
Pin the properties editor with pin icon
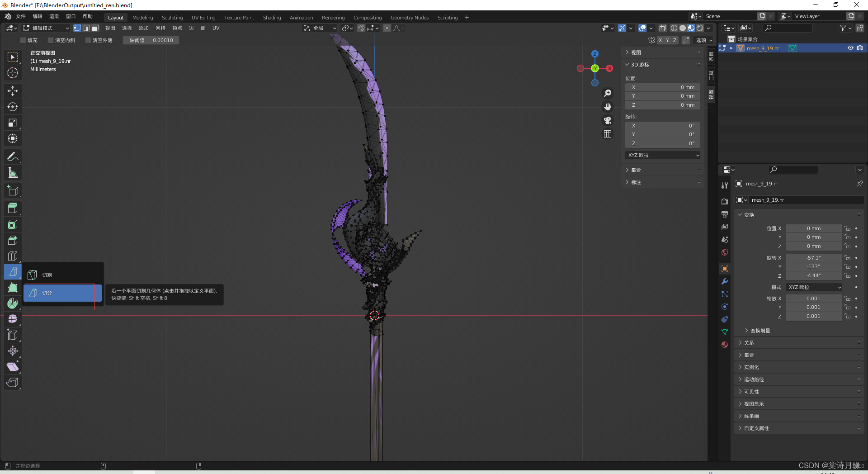click(x=859, y=184)
